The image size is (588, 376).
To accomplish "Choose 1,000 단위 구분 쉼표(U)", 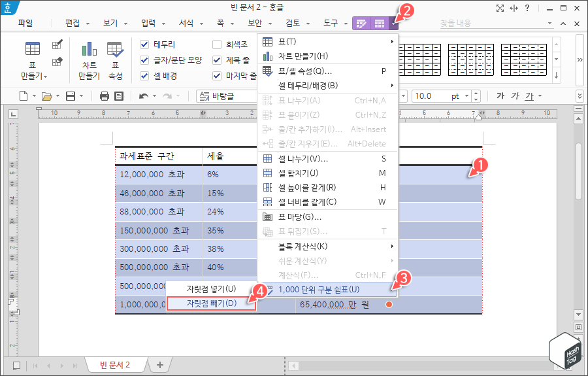I will 327,290.
